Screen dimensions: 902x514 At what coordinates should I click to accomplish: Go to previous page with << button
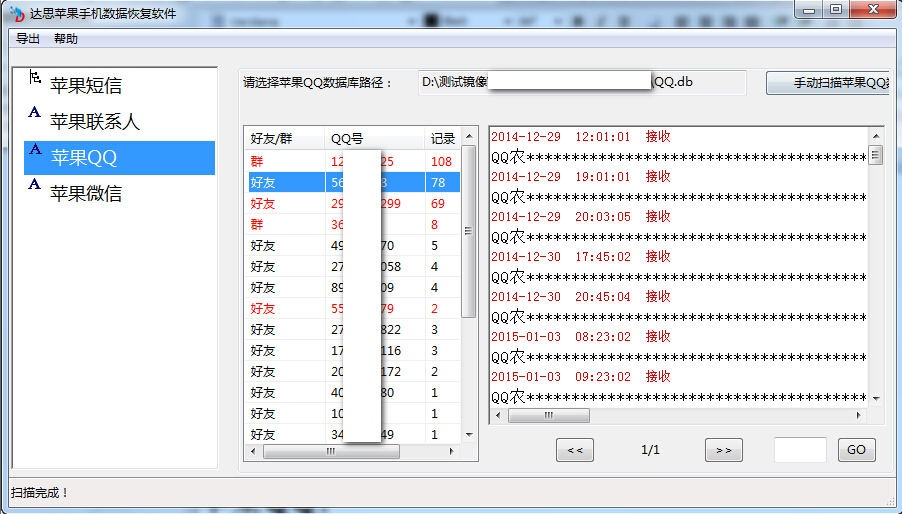(575, 450)
